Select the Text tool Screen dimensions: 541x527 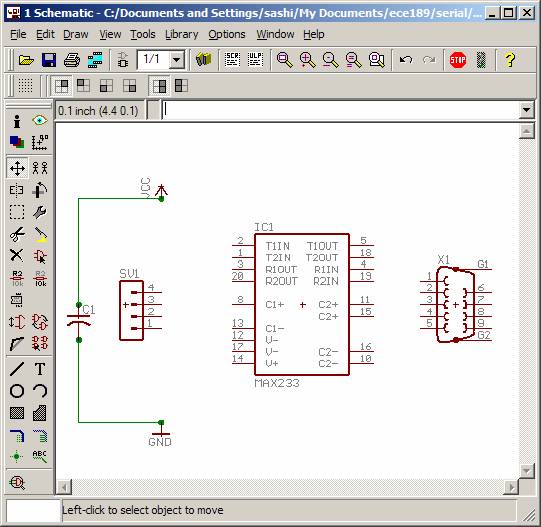40,369
